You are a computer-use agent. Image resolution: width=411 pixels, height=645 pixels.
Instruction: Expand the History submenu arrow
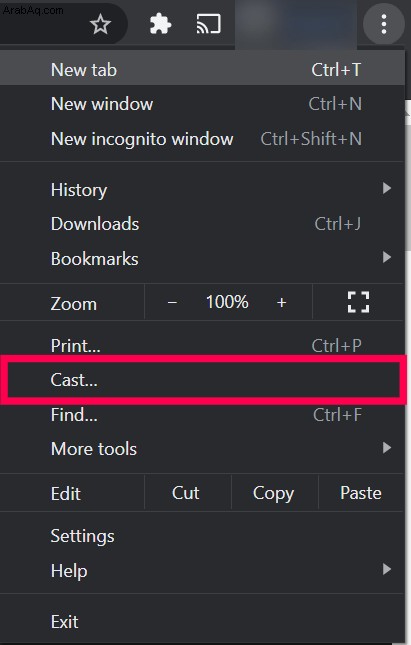(x=386, y=188)
